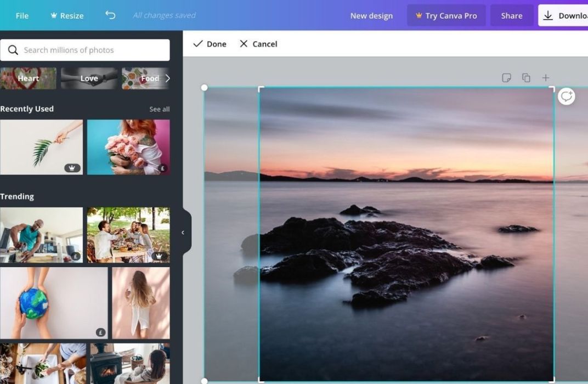The image size is (588, 384).
Task: Click New design in the top bar
Action: point(371,15)
